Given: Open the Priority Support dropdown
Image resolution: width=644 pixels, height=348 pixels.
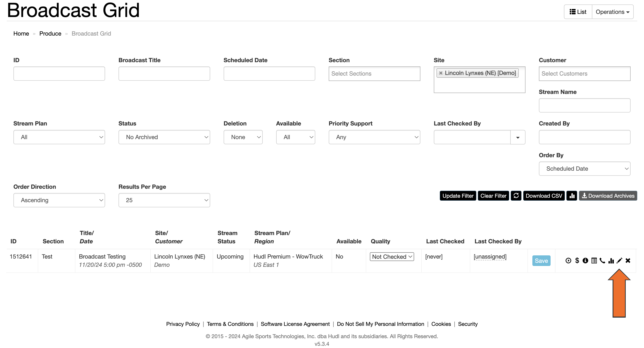Looking at the screenshot, I should (374, 137).
